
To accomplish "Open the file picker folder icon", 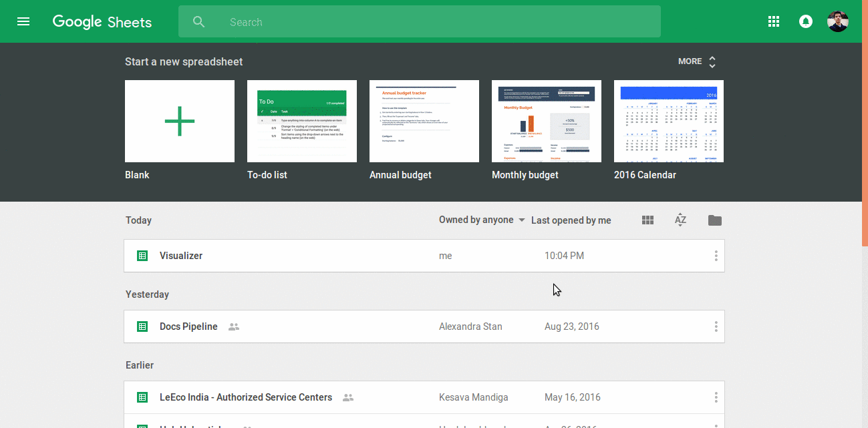I will 715,220.
